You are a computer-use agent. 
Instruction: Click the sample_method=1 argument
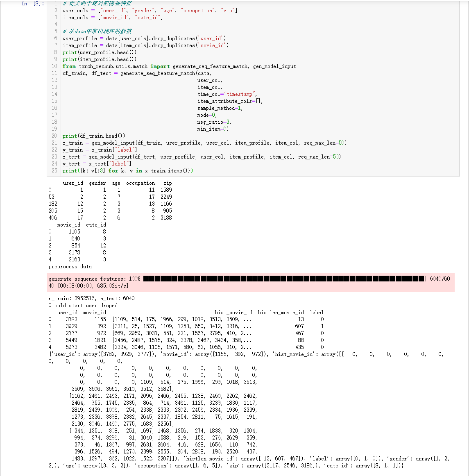coord(220,109)
